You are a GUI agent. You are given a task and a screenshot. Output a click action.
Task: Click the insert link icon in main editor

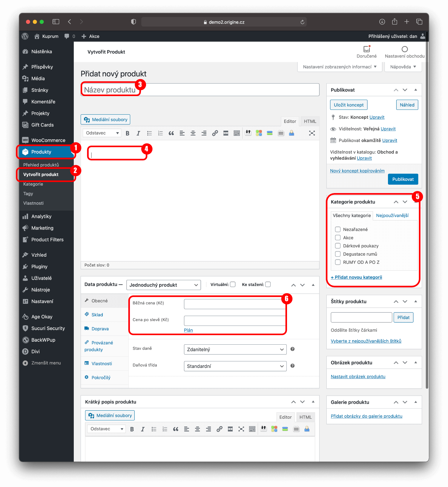(x=215, y=133)
